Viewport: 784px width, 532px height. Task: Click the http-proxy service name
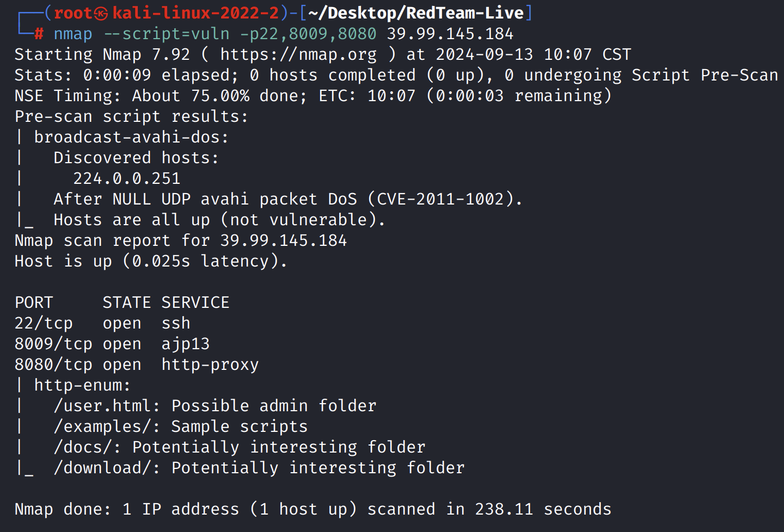click(210, 364)
